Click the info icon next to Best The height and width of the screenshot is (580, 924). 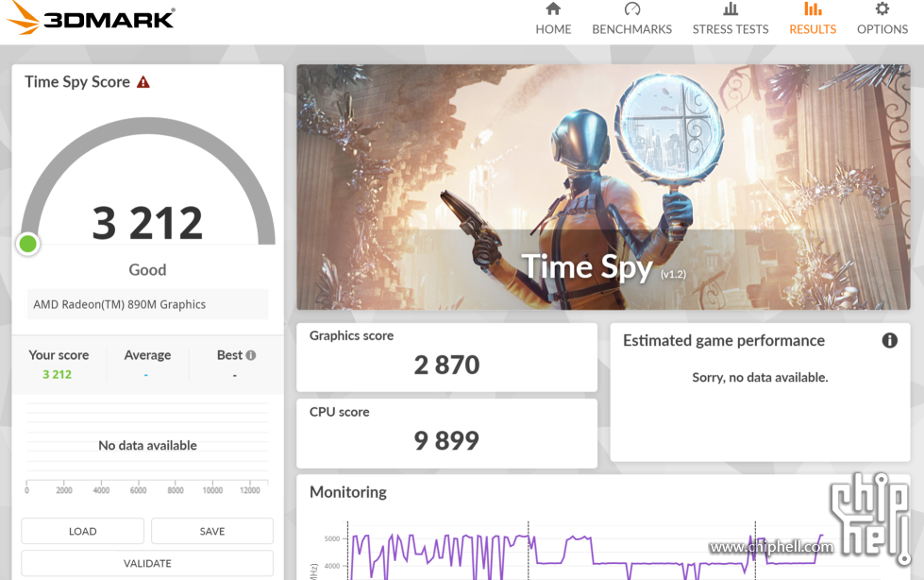click(x=251, y=355)
